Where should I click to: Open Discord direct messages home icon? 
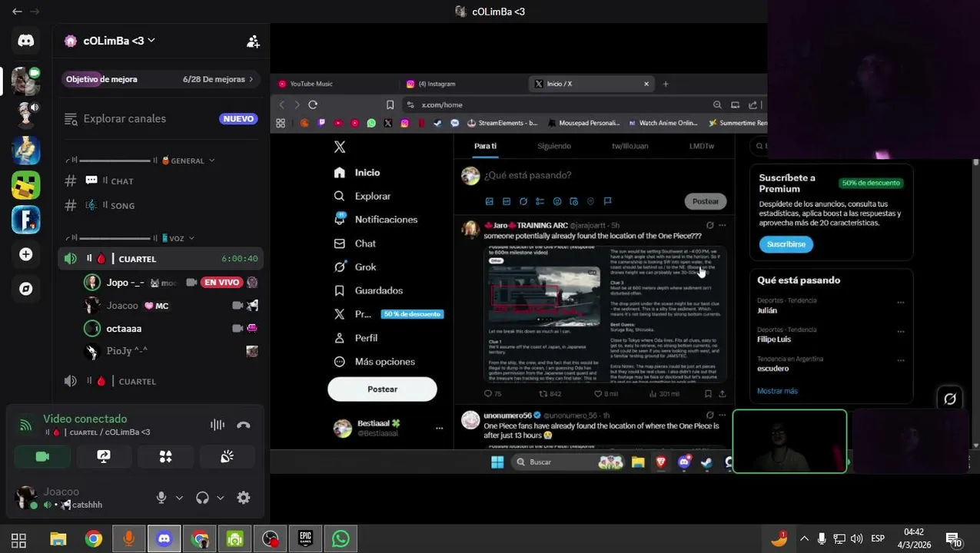tap(26, 41)
